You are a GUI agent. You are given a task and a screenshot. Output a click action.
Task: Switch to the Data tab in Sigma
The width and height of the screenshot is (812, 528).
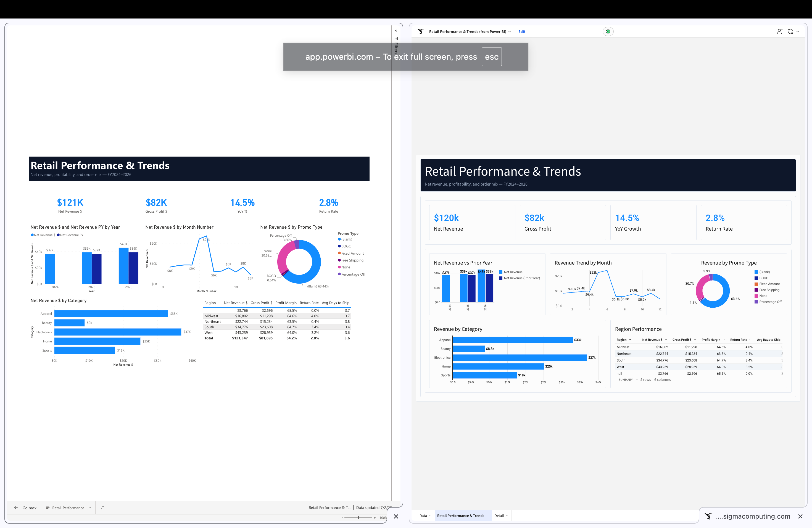click(423, 516)
